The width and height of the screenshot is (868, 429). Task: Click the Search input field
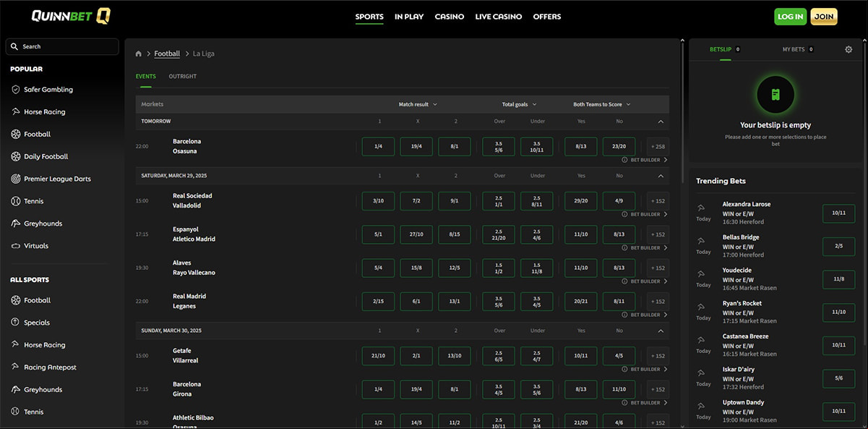click(62, 46)
